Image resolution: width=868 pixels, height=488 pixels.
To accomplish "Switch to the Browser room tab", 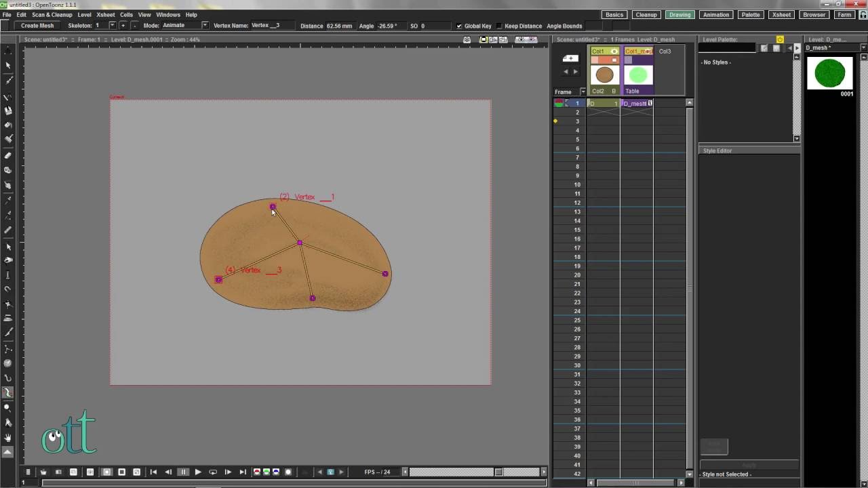I will tap(814, 15).
